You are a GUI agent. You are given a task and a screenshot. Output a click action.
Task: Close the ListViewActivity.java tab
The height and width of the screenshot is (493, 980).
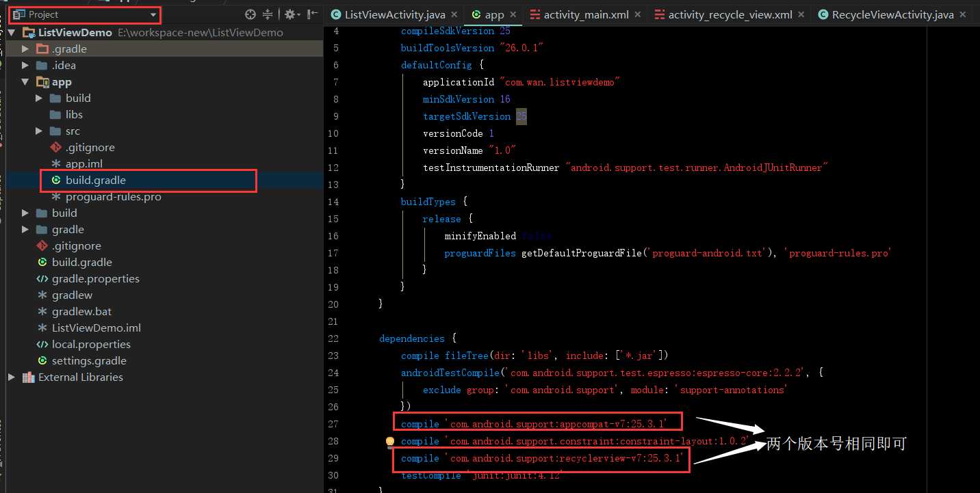coord(454,14)
